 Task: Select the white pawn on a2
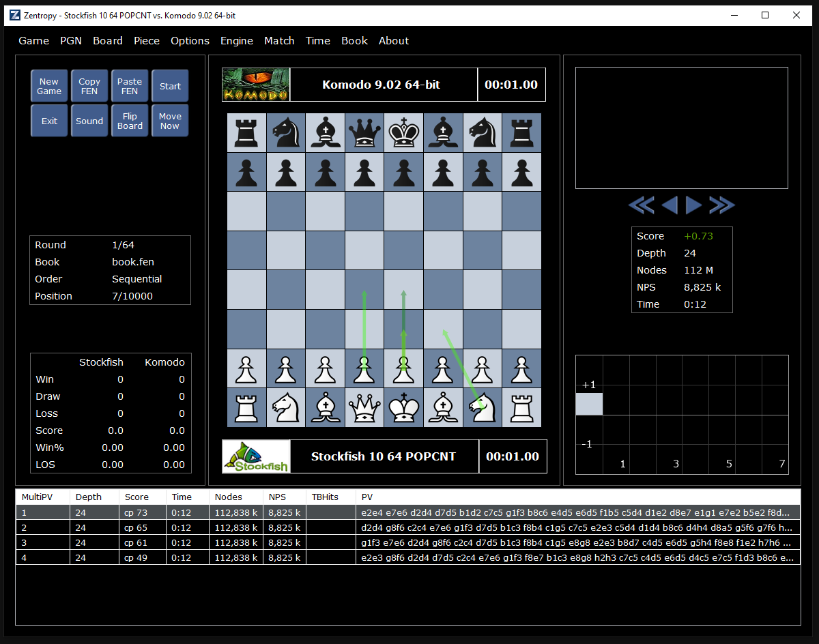tap(246, 369)
